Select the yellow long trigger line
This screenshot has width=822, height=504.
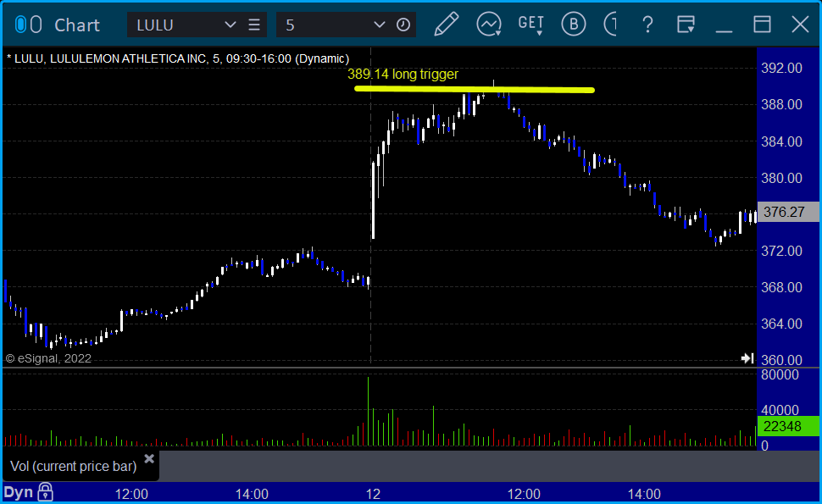coord(475,90)
